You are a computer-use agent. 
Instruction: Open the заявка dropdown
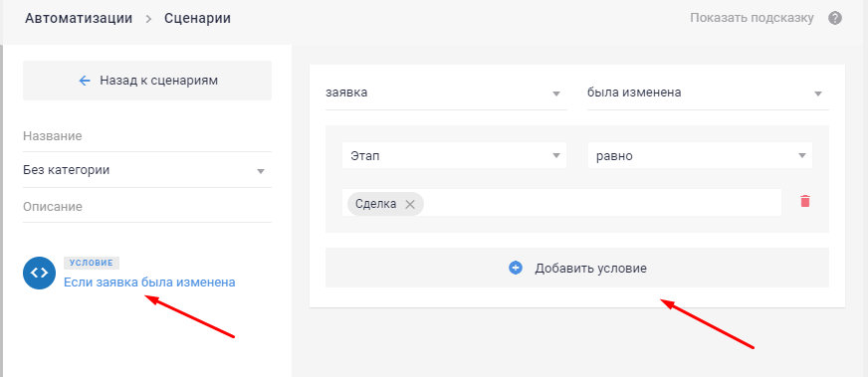pyautogui.click(x=446, y=94)
